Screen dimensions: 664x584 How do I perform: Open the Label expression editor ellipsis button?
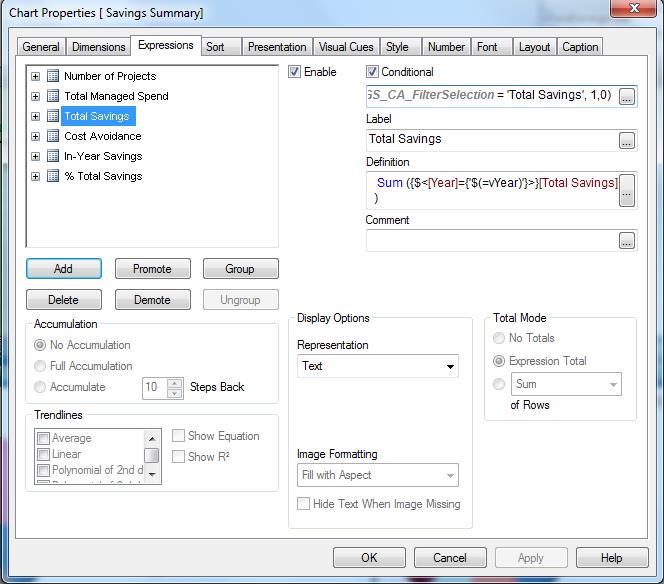click(x=627, y=140)
